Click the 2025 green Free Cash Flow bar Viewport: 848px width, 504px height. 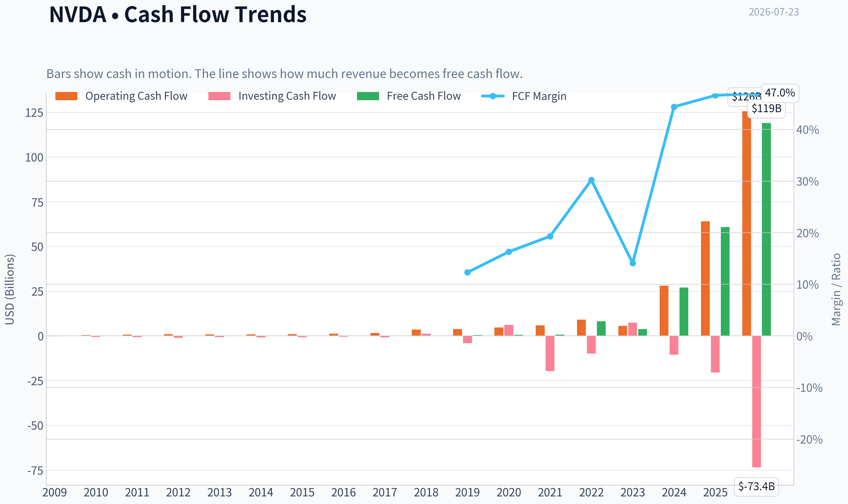725,282
